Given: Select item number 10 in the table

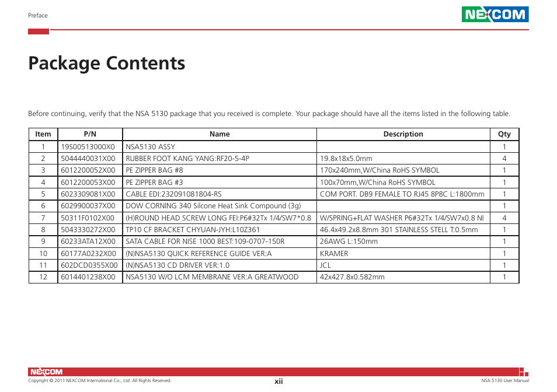Looking at the screenshot, I should click(43, 254).
